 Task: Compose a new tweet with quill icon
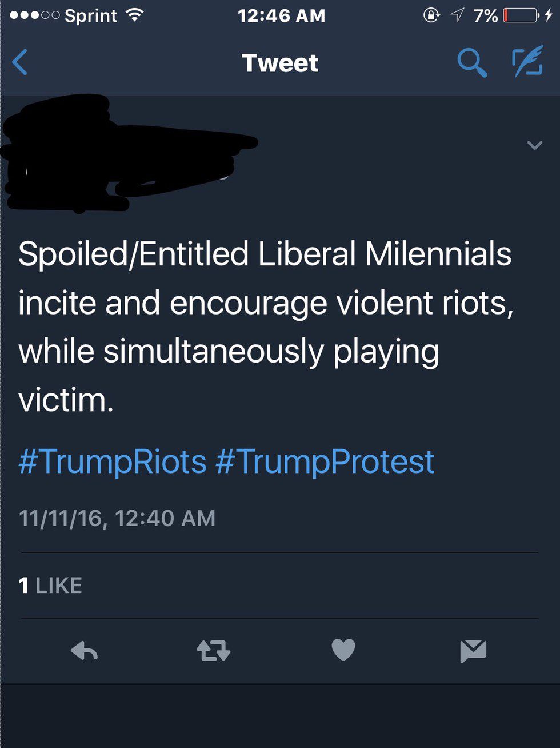pyautogui.click(x=527, y=62)
